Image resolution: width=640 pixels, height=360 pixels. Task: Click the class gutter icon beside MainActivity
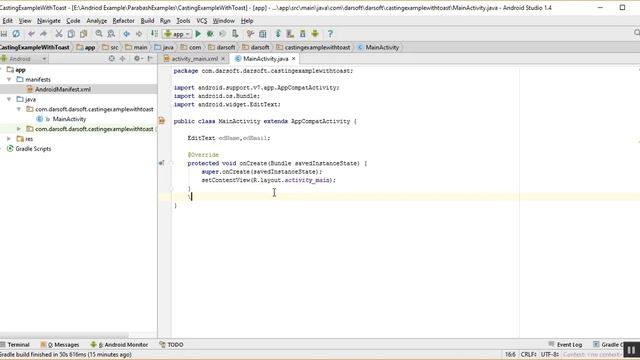pos(162,121)
